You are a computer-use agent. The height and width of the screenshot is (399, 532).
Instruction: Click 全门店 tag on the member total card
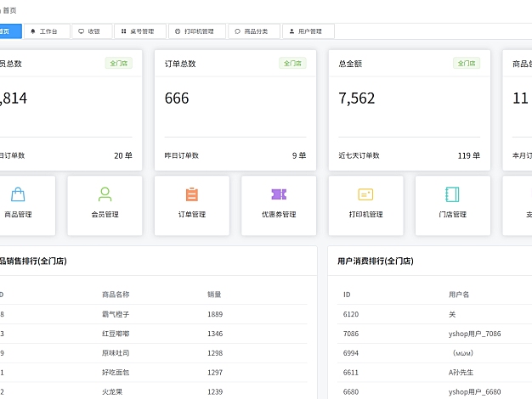119,64
